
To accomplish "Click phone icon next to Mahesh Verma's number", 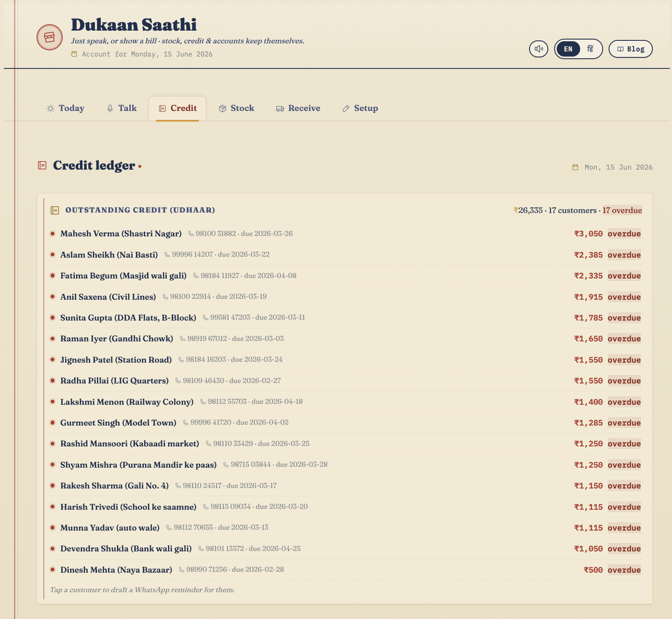I will click(x=191, y=234).
